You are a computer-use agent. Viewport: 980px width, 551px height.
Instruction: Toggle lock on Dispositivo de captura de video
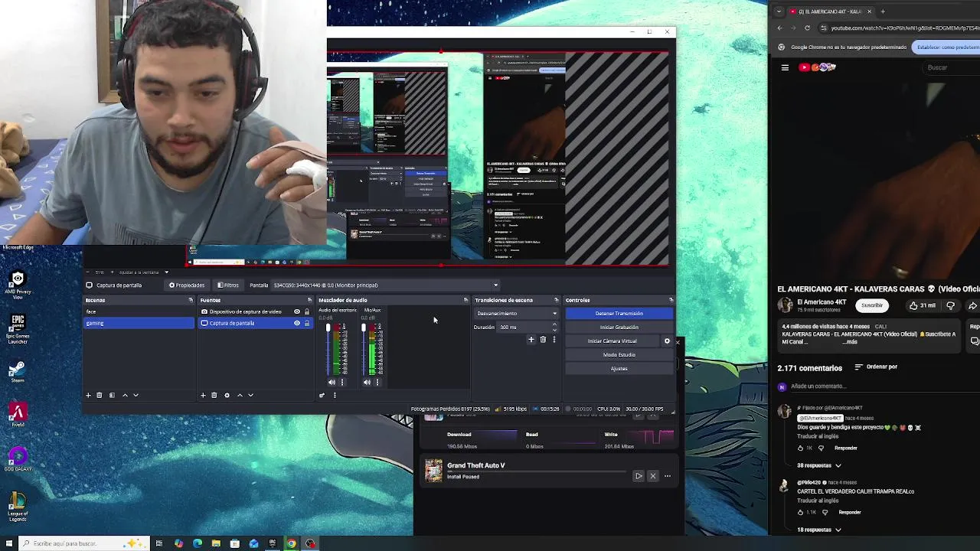[x=307, y=311]
